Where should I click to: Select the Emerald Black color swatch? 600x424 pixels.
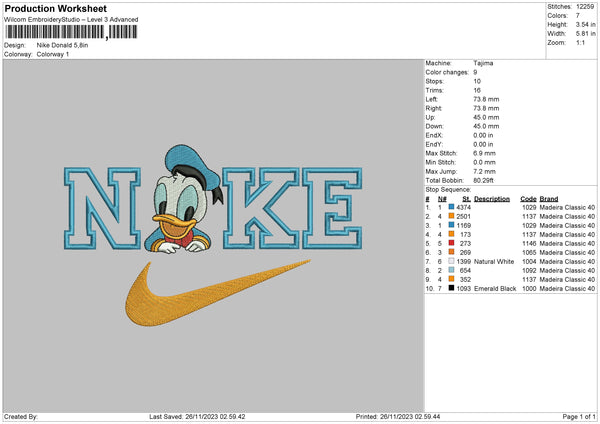pyautogui.click(x=452, y=289)
